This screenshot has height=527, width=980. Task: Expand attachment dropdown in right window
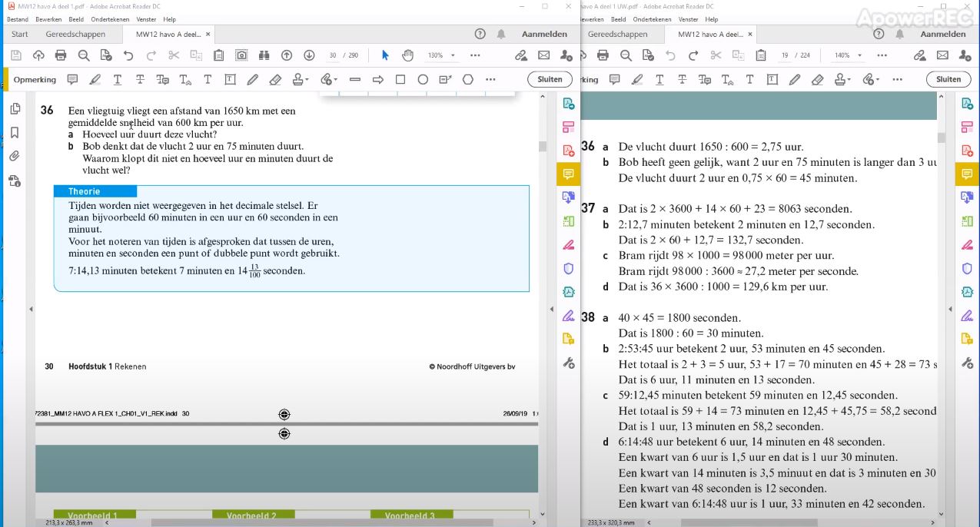pyautogui.click(x=878, y=79)
